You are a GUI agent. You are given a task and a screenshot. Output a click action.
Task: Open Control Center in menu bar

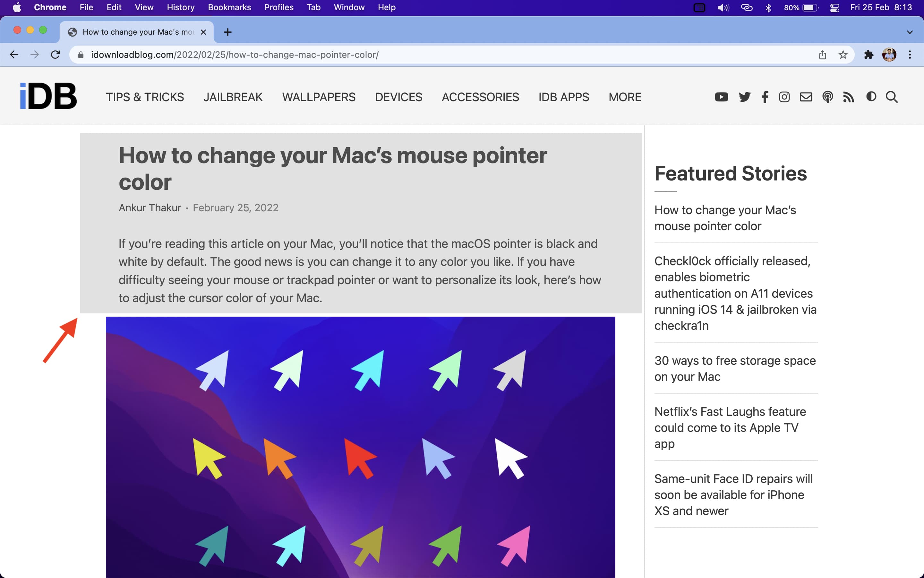click(835, 8)
